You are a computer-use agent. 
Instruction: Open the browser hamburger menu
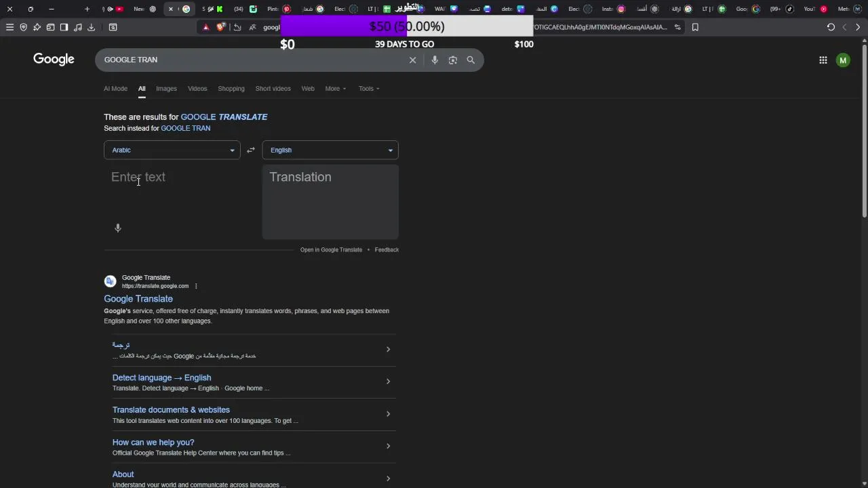(9, 27)
